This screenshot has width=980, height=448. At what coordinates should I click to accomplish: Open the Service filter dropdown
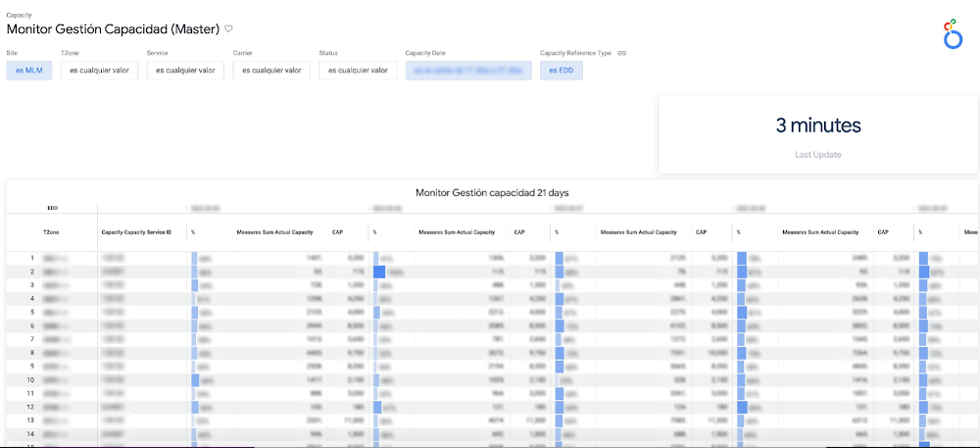(185, 71)
